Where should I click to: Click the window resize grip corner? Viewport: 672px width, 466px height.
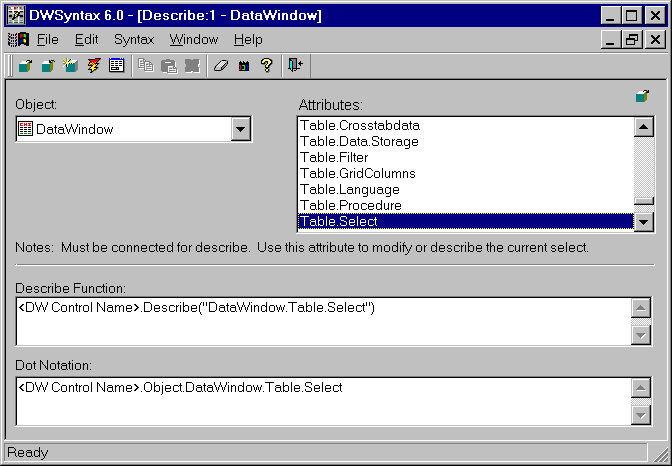click(x=660, y=454)
